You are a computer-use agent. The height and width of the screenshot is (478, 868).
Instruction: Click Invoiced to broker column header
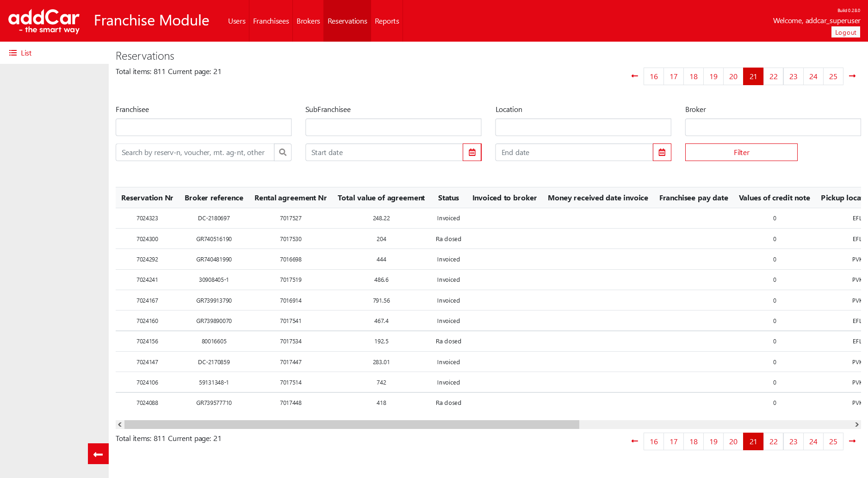pyautogui.click(x=504, y=198)
